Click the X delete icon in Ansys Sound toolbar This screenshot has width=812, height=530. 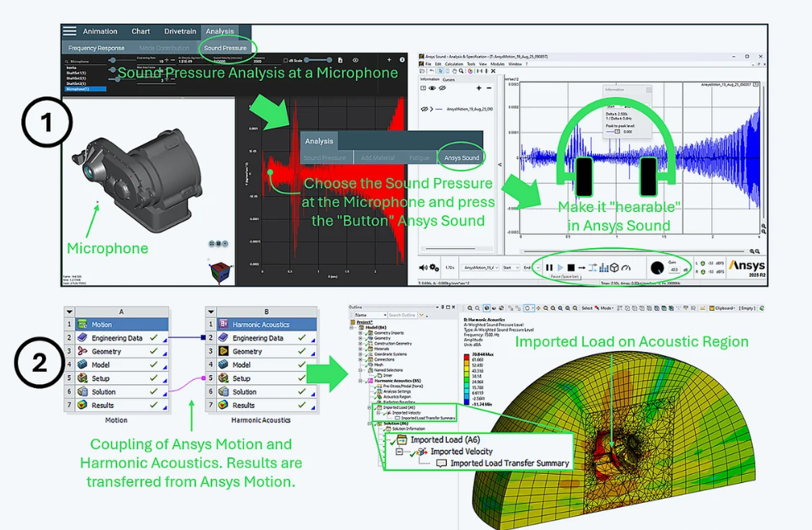click(493, 71)
